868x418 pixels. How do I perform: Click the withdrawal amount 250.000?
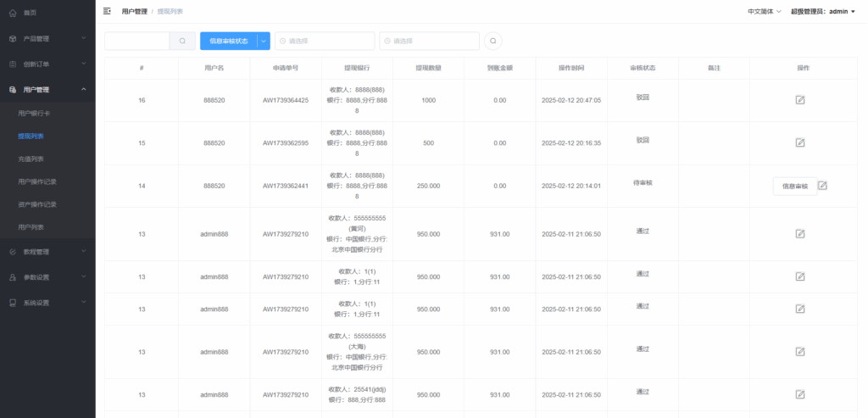tap(428, 186)
